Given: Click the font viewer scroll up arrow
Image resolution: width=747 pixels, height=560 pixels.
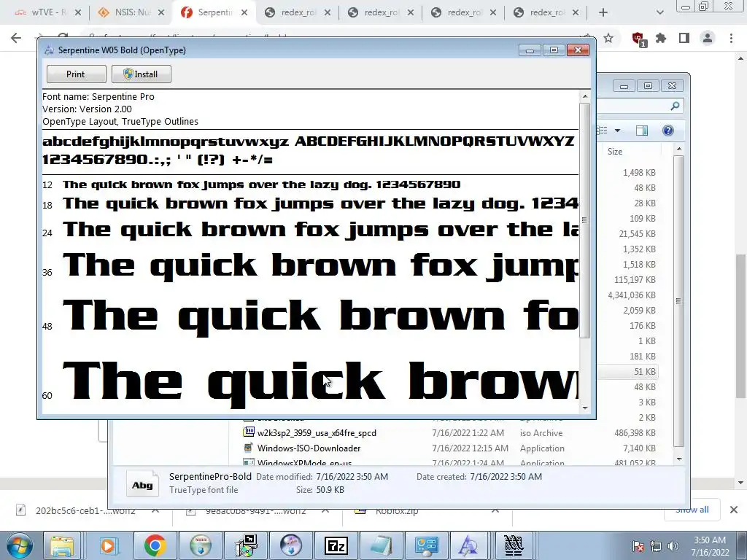Looking at the screenshot, I should pyautogui.click(x=585, y=96).
